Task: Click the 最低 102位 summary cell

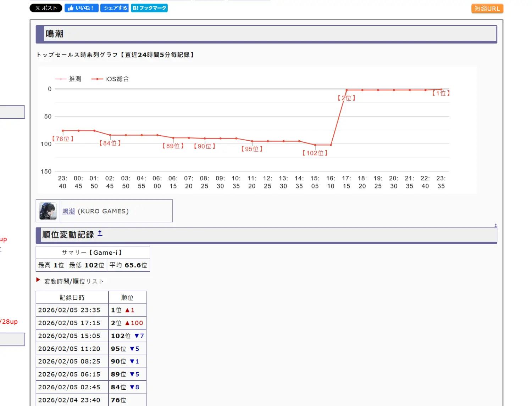Action: pyautogui.click(x=87, y=265)
